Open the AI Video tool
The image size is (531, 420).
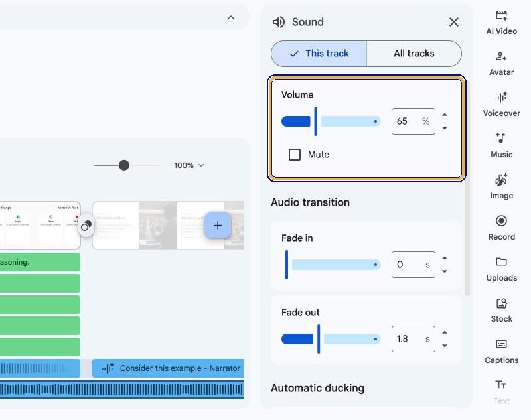[501, 23]
